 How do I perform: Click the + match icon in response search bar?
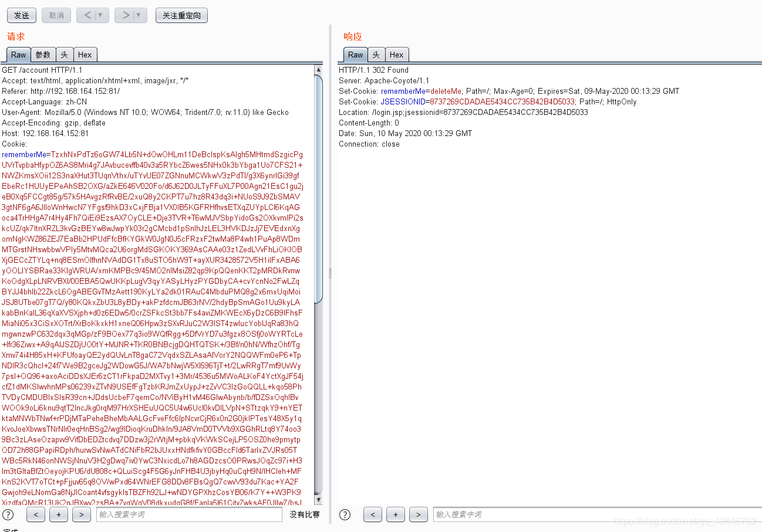click(395, 514)
